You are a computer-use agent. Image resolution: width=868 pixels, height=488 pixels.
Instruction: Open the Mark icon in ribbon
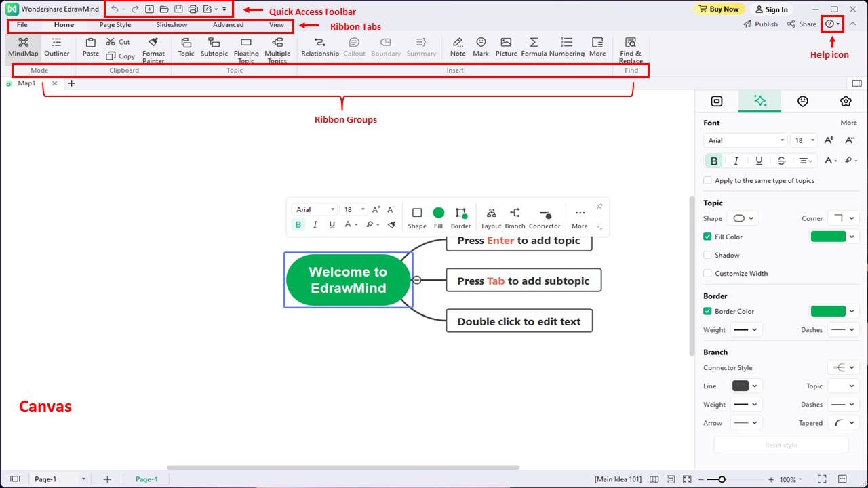(481, 47)
